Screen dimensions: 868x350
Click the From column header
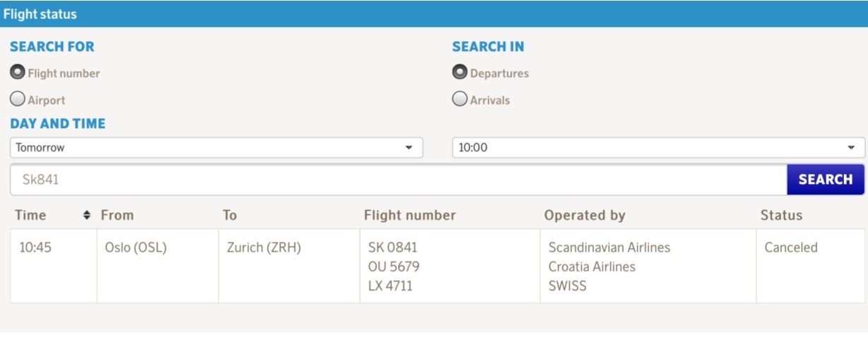tap(117, 215)
